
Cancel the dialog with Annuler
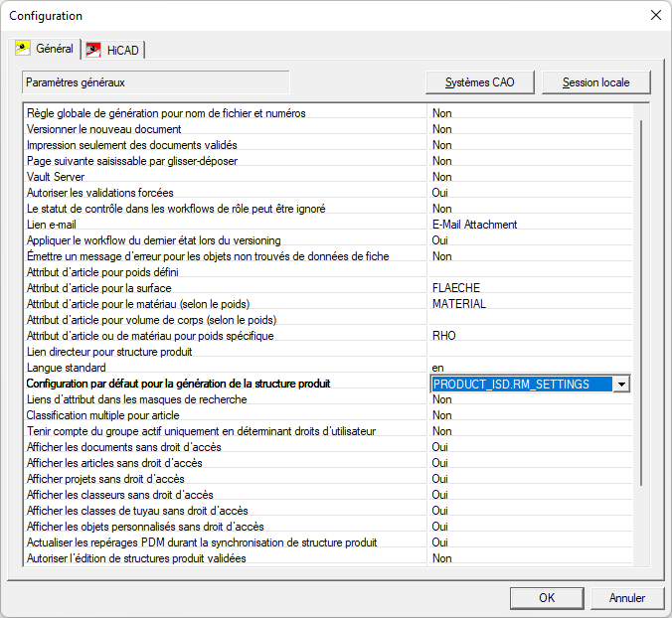point(626,598)
